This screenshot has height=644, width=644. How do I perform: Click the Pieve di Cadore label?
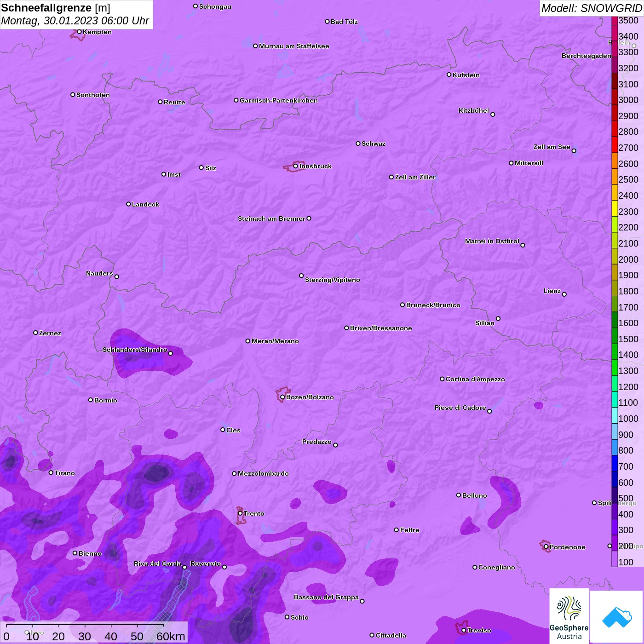tap(460, 408)
